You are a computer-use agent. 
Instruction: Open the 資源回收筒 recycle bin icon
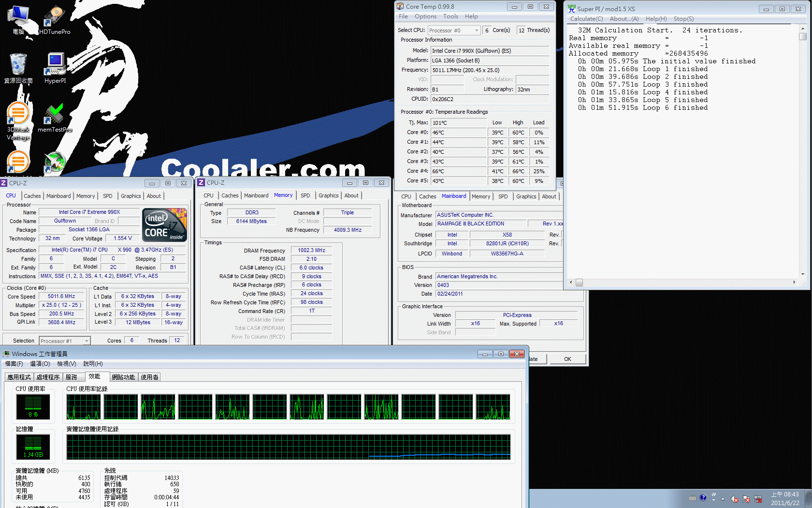pyautogui.click(x=18, y=68)
